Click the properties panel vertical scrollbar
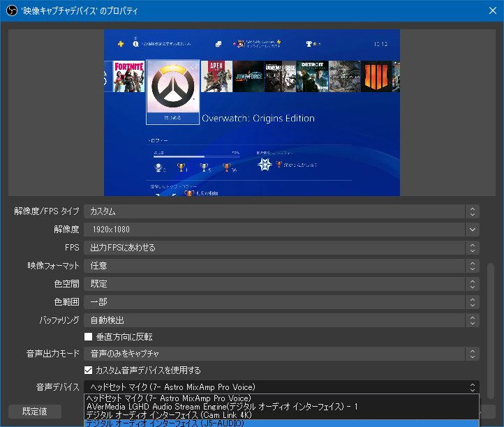504x427 pixels. 490,331
